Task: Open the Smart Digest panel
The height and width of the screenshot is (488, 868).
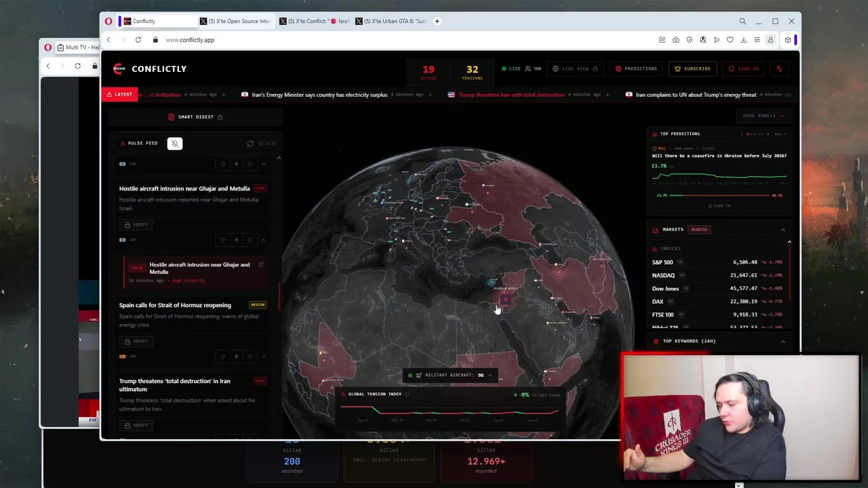Action: coord(195,117)
